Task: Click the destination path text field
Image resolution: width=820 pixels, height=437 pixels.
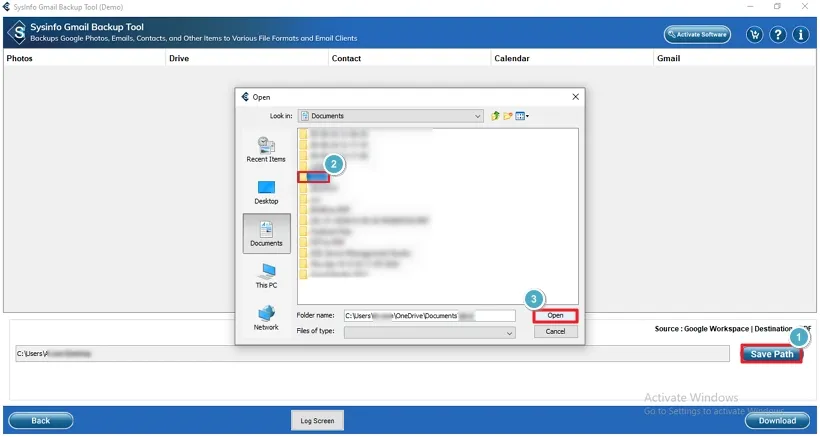Action: 372,354
